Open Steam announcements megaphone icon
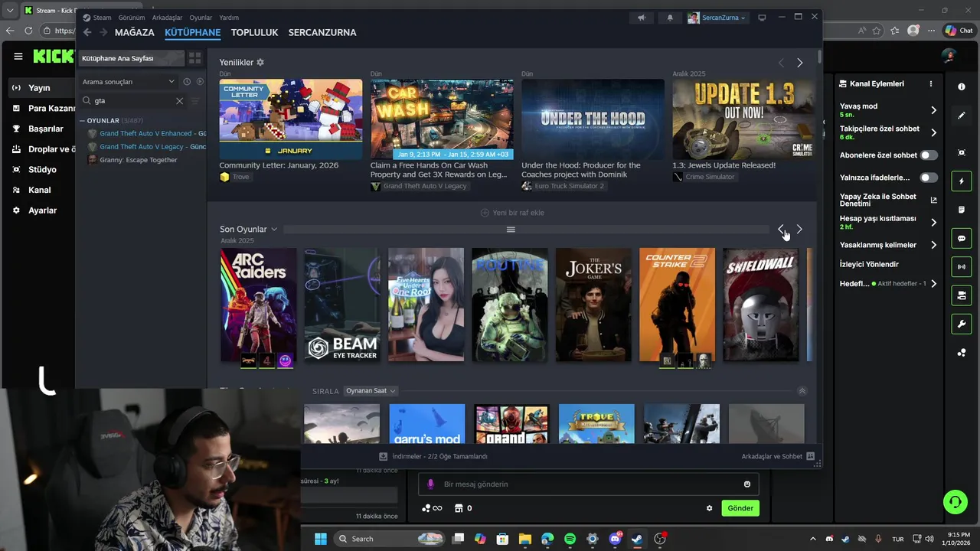 point(642,18)
